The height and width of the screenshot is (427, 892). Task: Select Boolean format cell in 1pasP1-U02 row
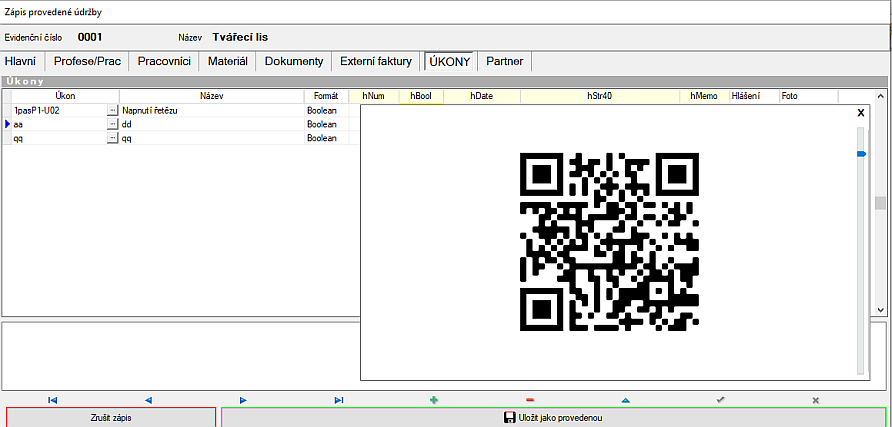pos(327,110)
